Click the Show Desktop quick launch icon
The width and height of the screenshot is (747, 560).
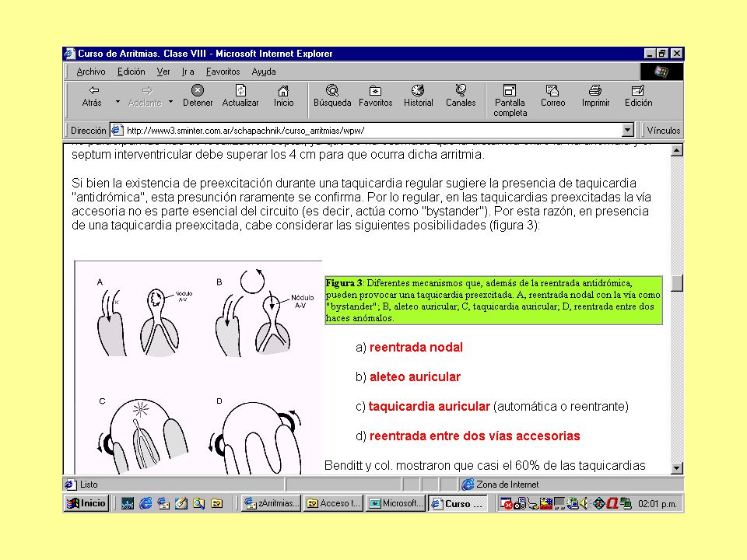(127, 503)
